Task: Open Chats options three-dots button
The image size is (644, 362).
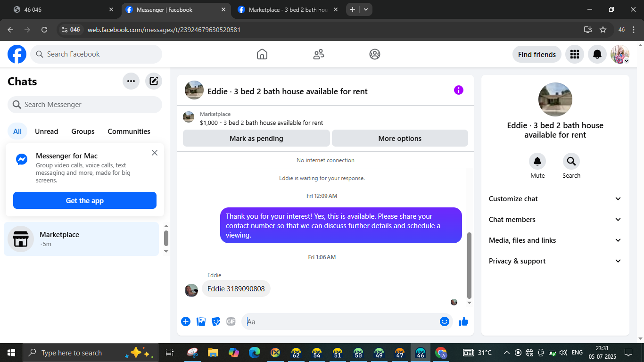Action: [131, 81]
